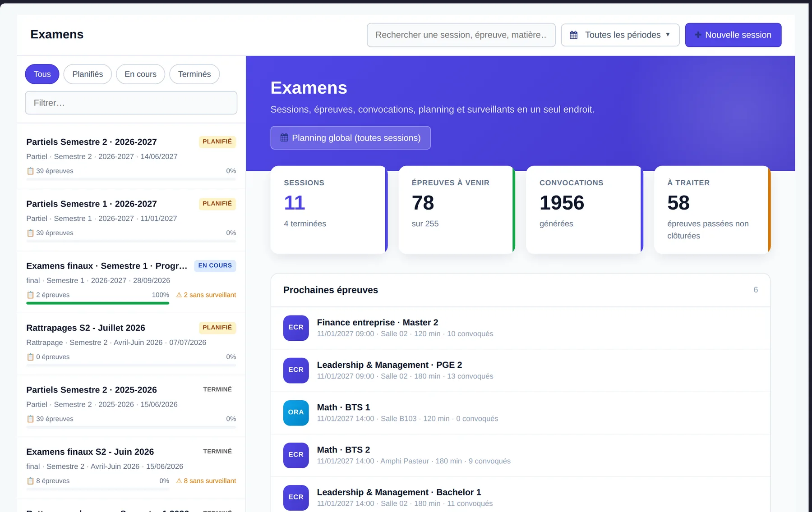Click the Prochaines épreuves count 6

756,290
